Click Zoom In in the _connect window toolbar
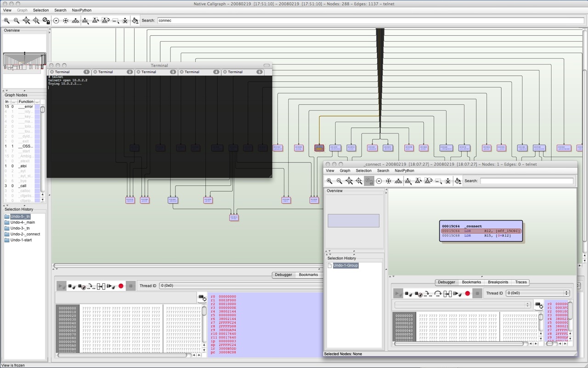588x368 pixels. (329, 181)
